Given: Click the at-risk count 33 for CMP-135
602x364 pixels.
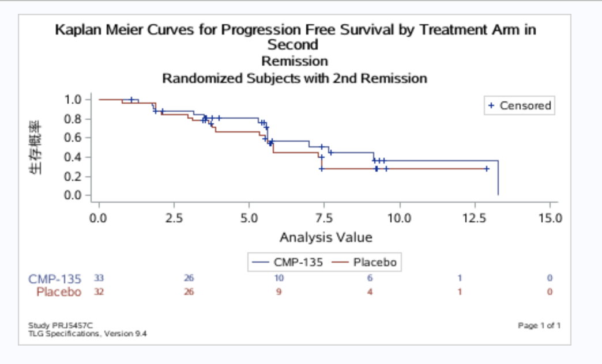Looking at the screenshot, I should point(99,278).
